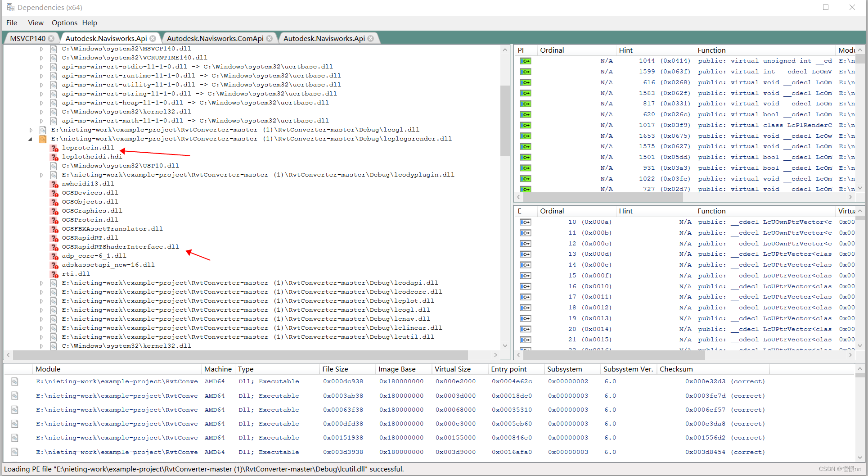
Task: Expand the lcodyplugin.dll tree node
Action: tap(42, 175)
